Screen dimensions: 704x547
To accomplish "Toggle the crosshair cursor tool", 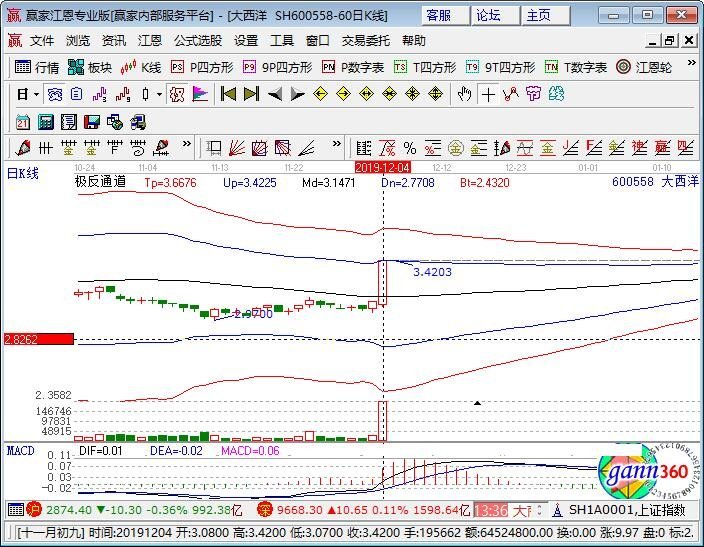I will pyautogui.click(x=488, y=94).
